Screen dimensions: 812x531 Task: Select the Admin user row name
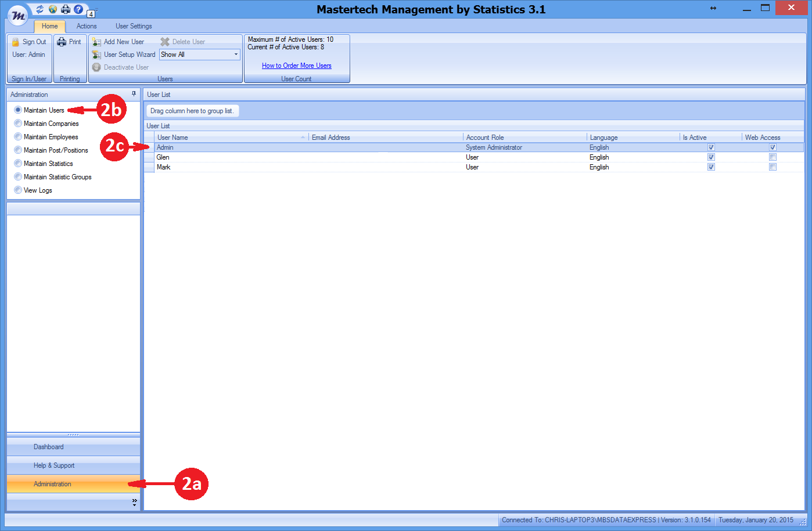tap(165, 147)
